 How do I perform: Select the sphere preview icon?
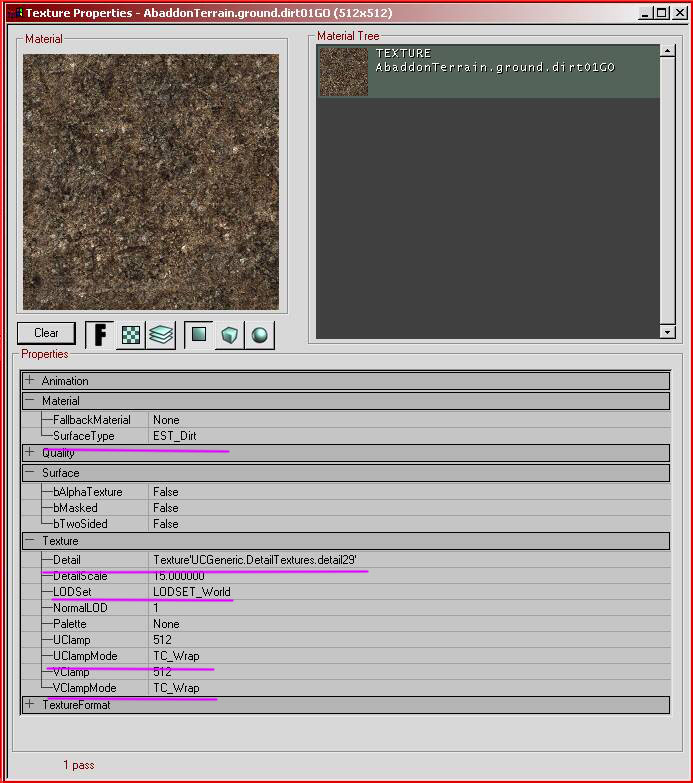coord(260,335)
